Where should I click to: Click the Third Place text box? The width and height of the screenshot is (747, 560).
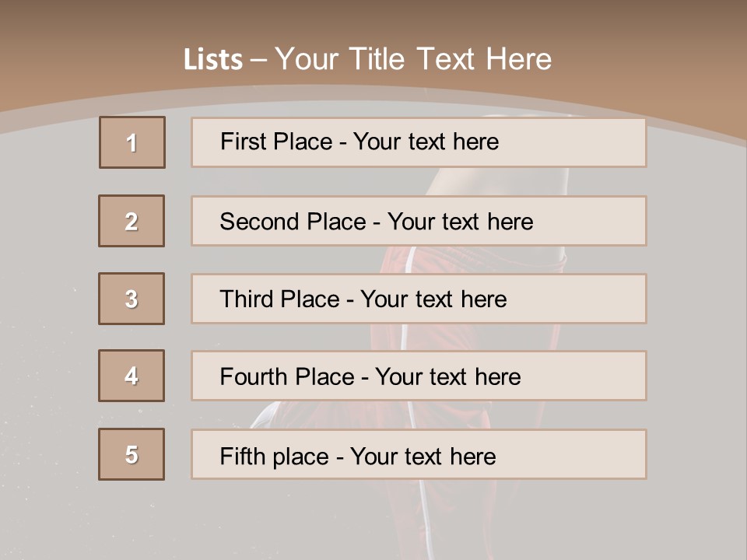419,299
